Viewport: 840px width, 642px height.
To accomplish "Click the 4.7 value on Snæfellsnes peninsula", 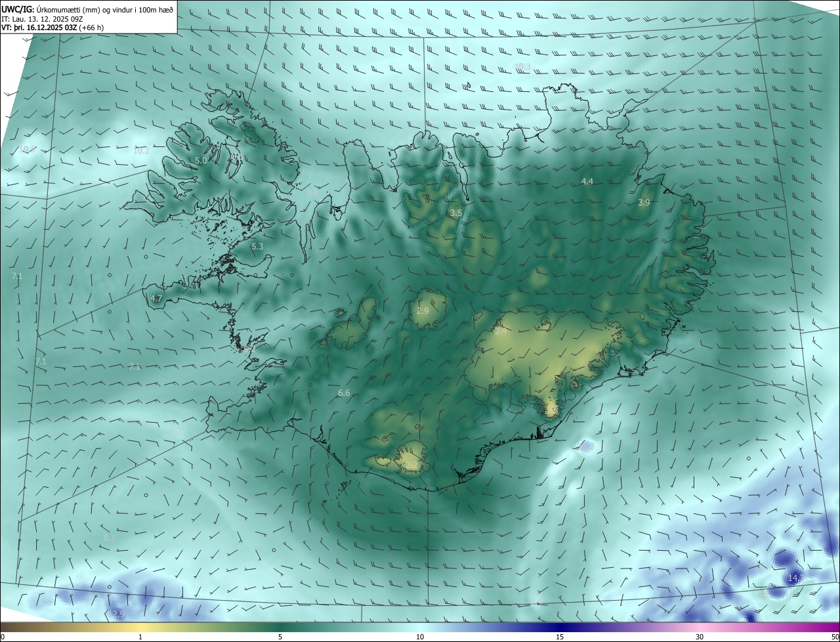I will tap(156, 298).
